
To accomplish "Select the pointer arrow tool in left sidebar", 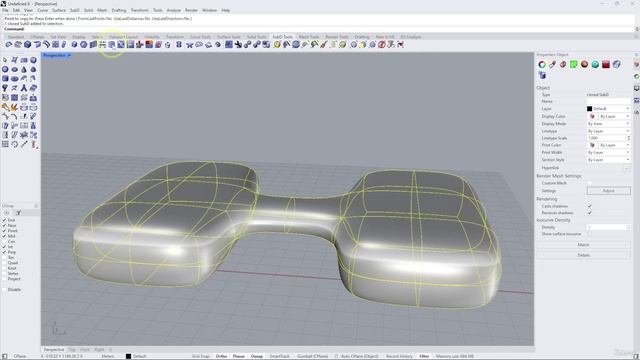I will point(5,60).
